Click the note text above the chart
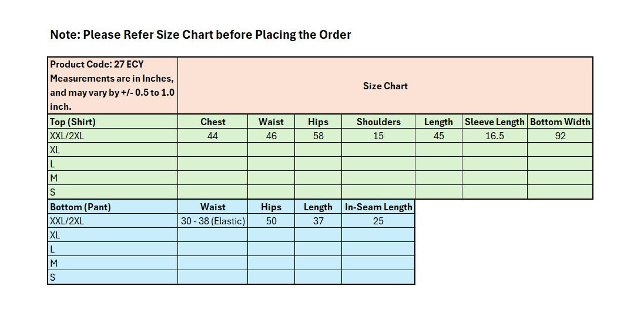 [x=200, y=35]
